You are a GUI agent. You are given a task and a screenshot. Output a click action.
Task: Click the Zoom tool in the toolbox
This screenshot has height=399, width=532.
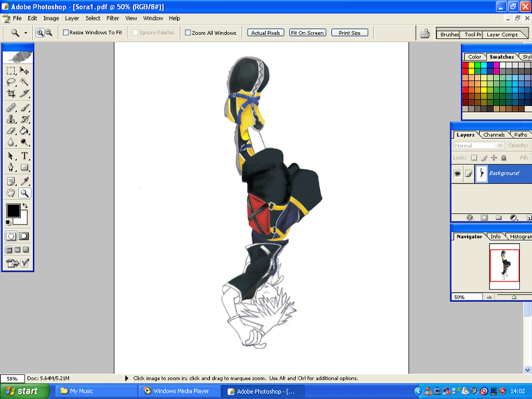point(24,193)
